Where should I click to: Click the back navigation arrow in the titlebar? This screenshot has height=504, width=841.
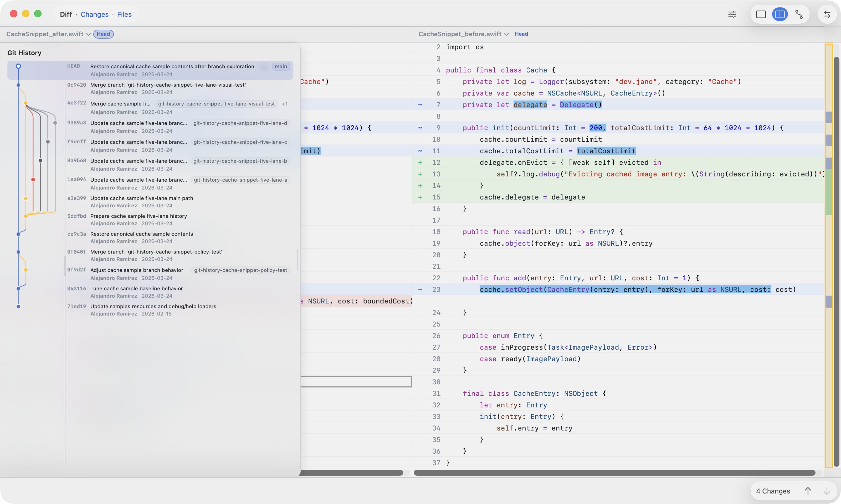click(827, 14)
